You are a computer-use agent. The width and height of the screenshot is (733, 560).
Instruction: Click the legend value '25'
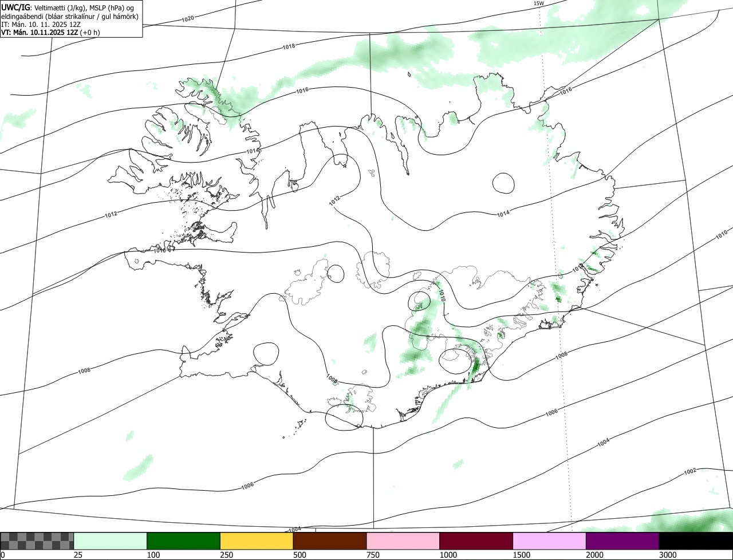(77, 555)
